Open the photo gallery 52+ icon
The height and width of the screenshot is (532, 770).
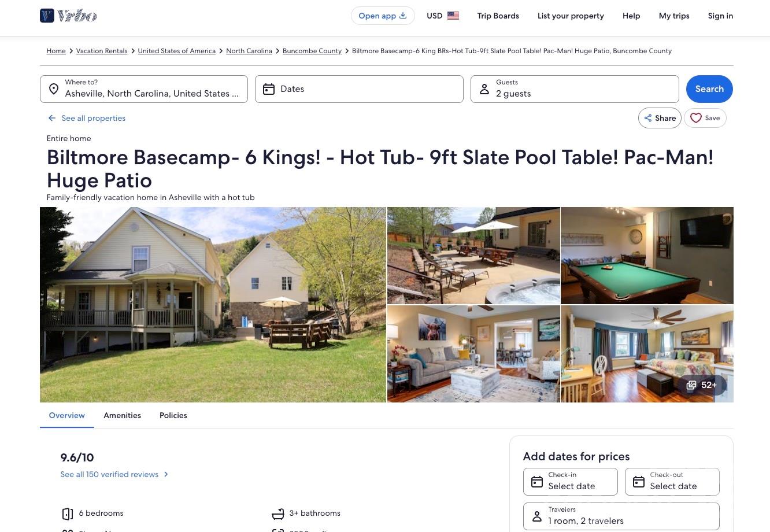coord(691,385)
